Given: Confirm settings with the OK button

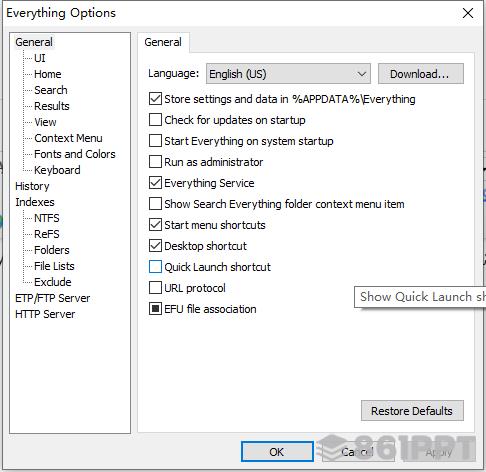Looking at the screenshot, I should (x=277, y=452).
